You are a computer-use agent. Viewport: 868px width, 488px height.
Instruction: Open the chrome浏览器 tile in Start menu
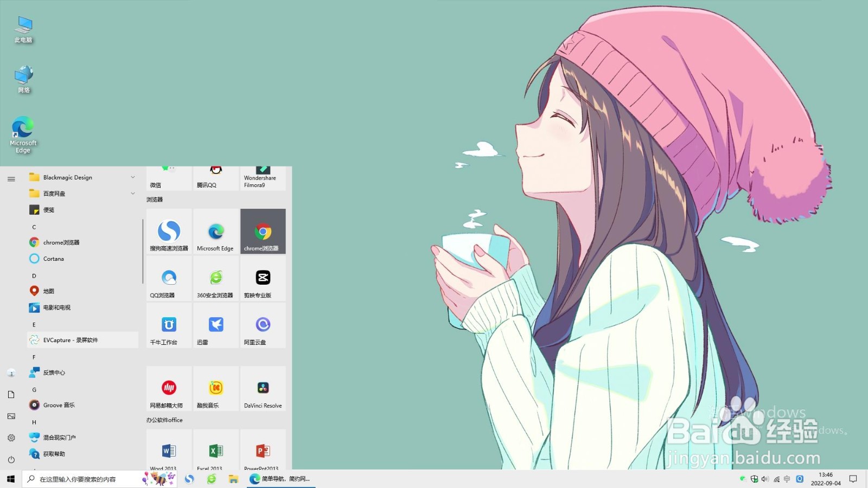tap(263, 232)
